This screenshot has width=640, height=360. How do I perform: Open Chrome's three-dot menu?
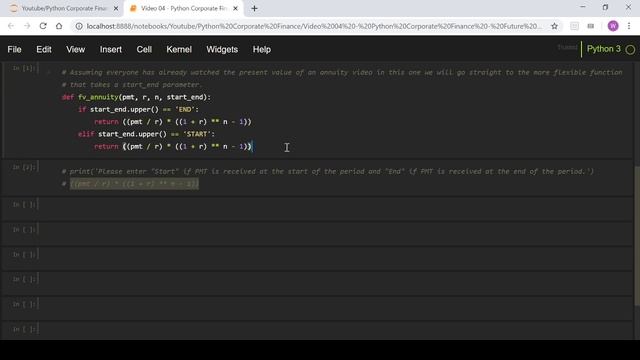[x=629, y=26]
